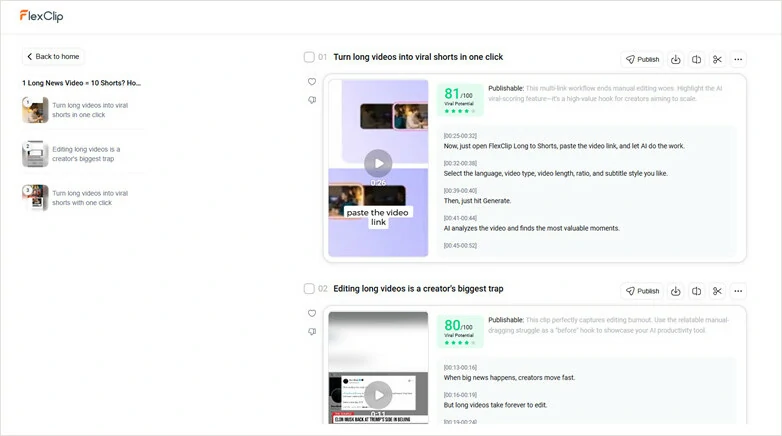Select sidebar item Editing long videos is a creator's biggest trap
The height and width of the screenshot is (436, 782).
tap(86, 154)
